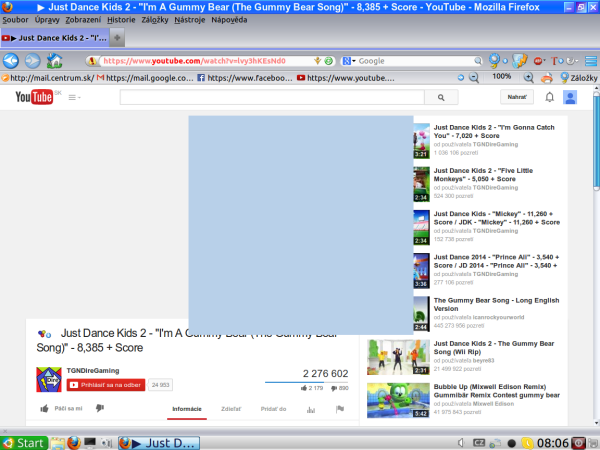
Task: Open the Facebook bookmark in the toolbar
Action: (245, 78)
